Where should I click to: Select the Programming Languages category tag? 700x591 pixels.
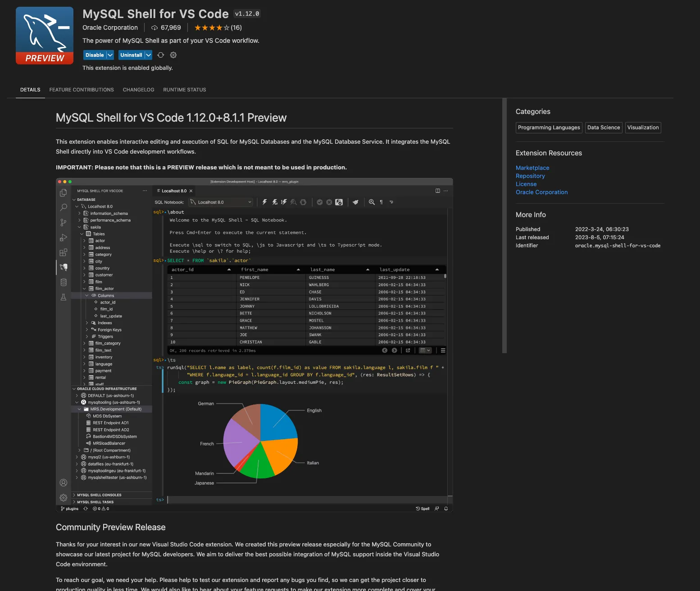point(549,128)
